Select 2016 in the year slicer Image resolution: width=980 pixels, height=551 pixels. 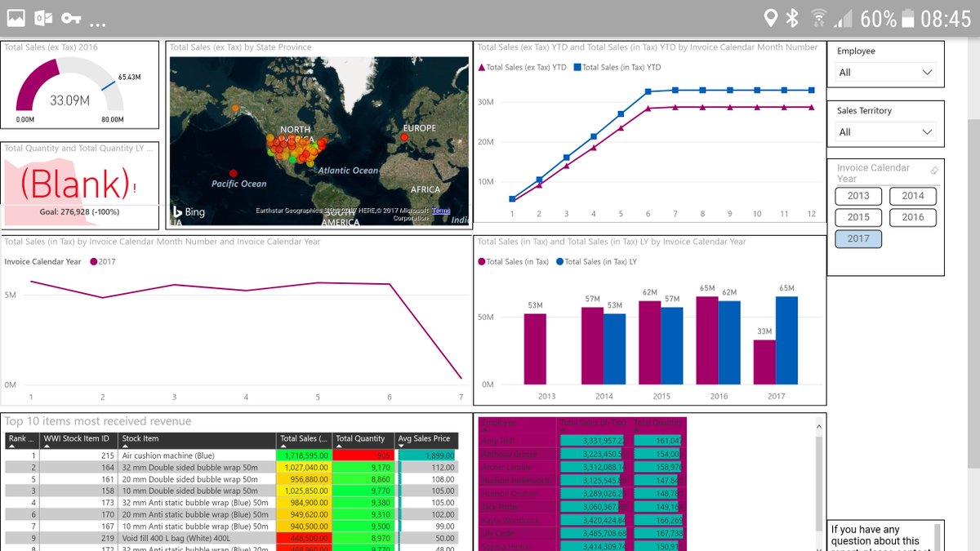coord(913,217)
